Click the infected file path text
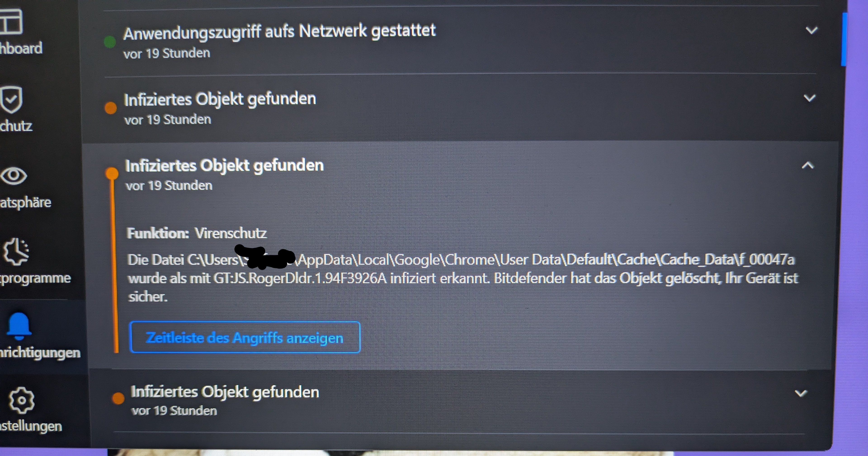Screen dimensions: 868x456 (x=461, y=260)
